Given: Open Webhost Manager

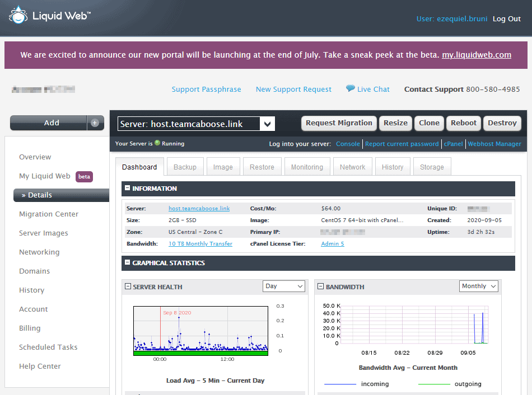Looking at the screenshot, I should pyautogui.click(x=494, y=144).
